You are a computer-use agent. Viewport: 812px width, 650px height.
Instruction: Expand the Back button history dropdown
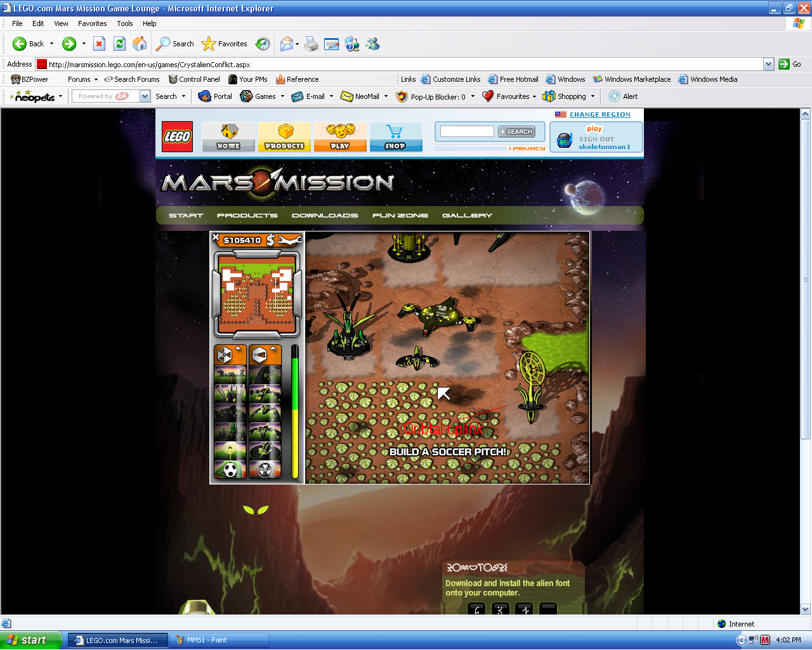click(x=51, y=44)
